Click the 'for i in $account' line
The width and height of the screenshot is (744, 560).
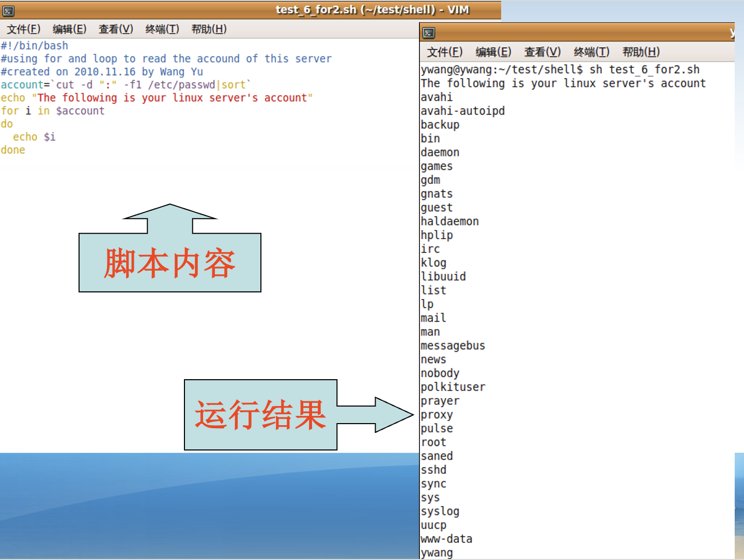click(x=53, y=111)
